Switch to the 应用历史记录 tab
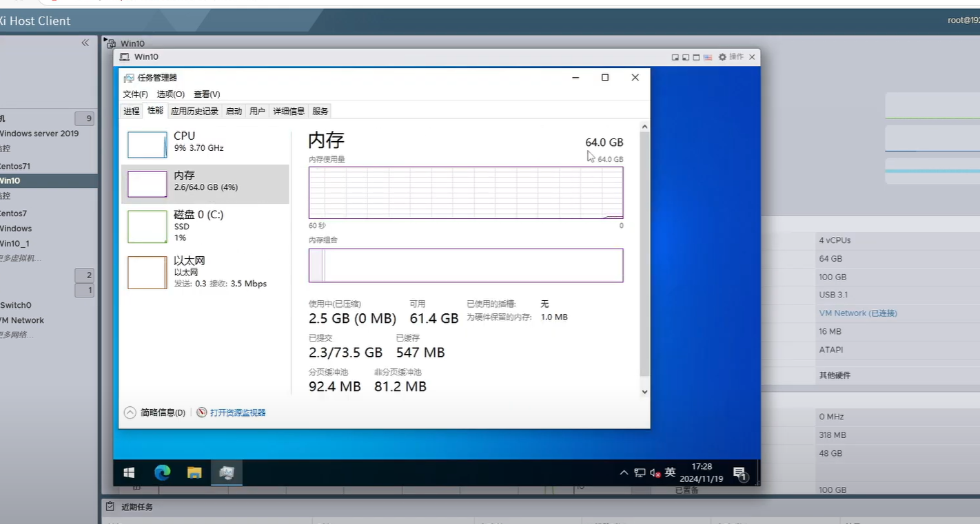Image resolution: width=980 pixels, height=524 pixels. 194,111
